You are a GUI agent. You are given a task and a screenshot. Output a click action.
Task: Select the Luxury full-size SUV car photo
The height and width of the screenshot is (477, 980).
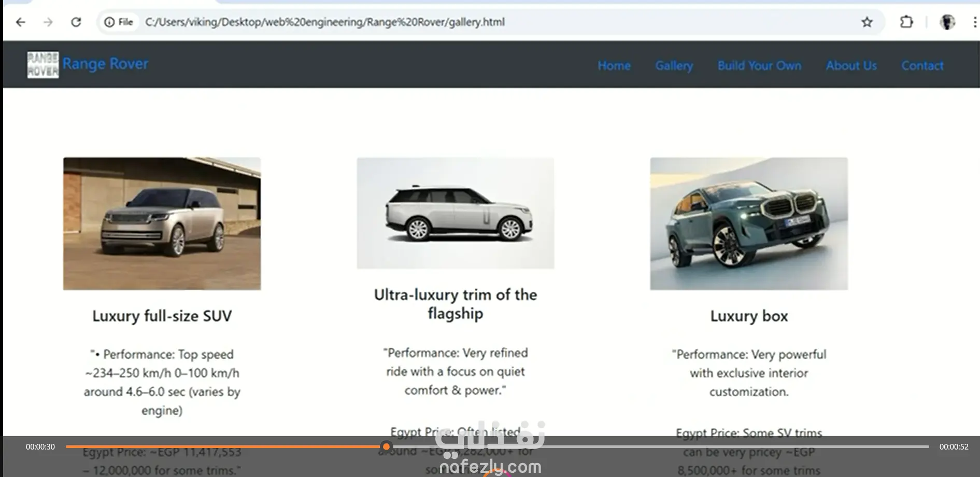[x=162, y=223]
